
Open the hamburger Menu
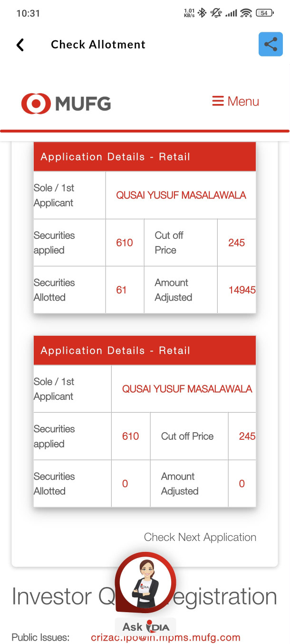235,101
